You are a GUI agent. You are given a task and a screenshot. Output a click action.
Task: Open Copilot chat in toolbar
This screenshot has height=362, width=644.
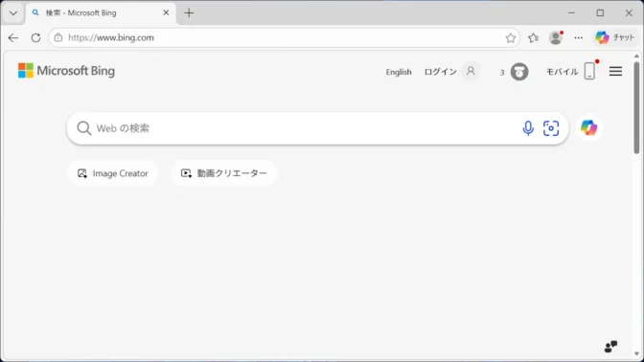coord(615,37)
